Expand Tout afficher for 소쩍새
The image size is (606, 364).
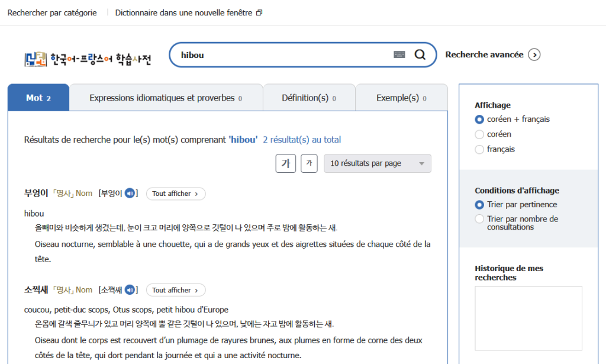click(176, 290)
